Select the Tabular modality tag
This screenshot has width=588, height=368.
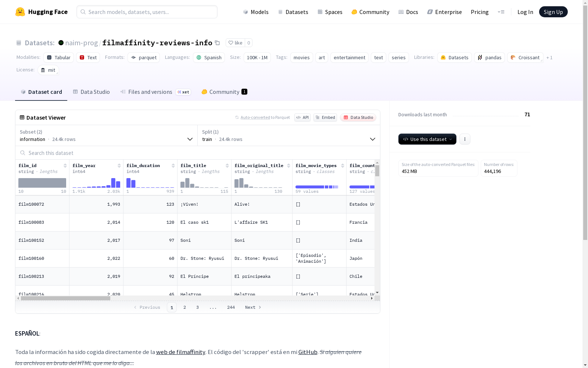coord(59,57)
